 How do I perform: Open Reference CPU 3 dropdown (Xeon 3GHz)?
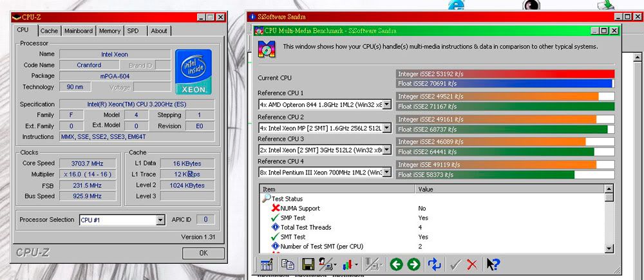click(386, 150)
